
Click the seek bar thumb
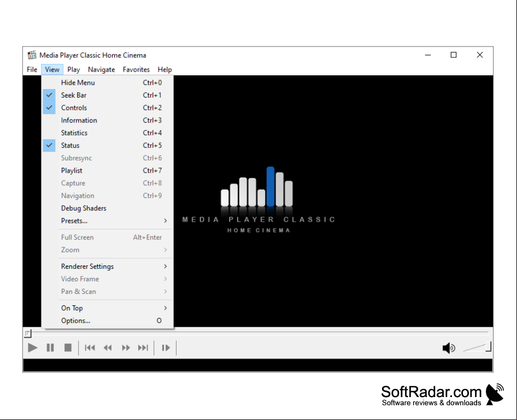coord(28,333)
